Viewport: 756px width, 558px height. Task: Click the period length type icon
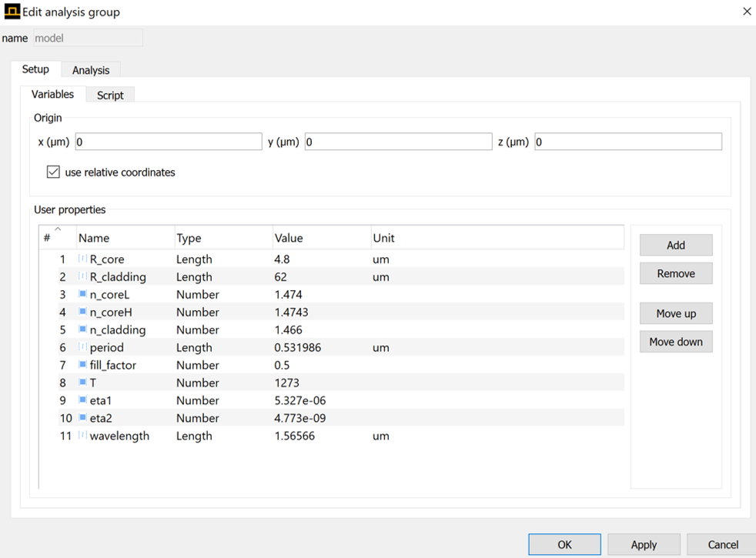[x=82, y=347]
